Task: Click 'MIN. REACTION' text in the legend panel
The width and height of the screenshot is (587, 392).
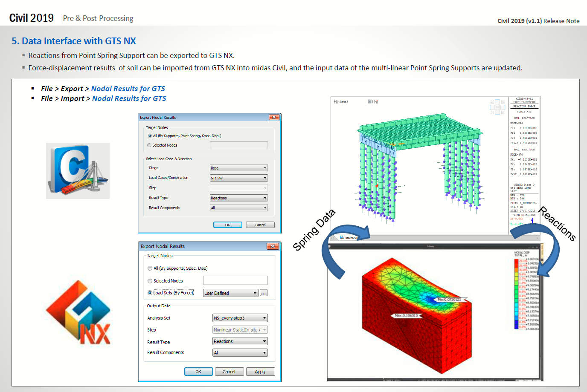Action: click(524, 118)
